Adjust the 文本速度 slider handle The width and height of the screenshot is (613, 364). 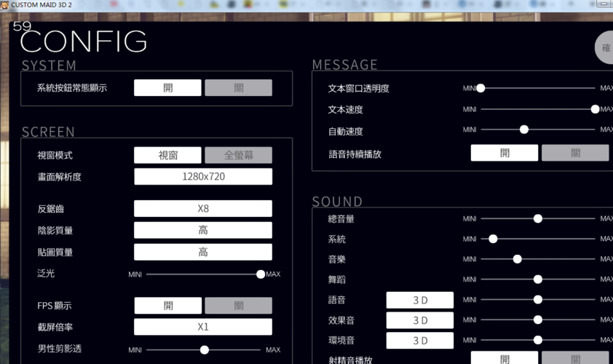click(x=595, y=109)
